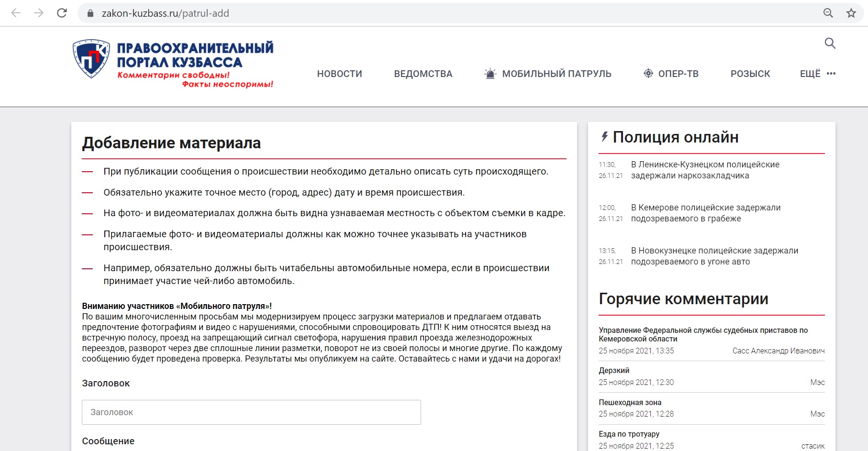Click the three dots next to ЕЩЁ
The width and height of the screenshot is (868, 451).
[x=831, y=74]
